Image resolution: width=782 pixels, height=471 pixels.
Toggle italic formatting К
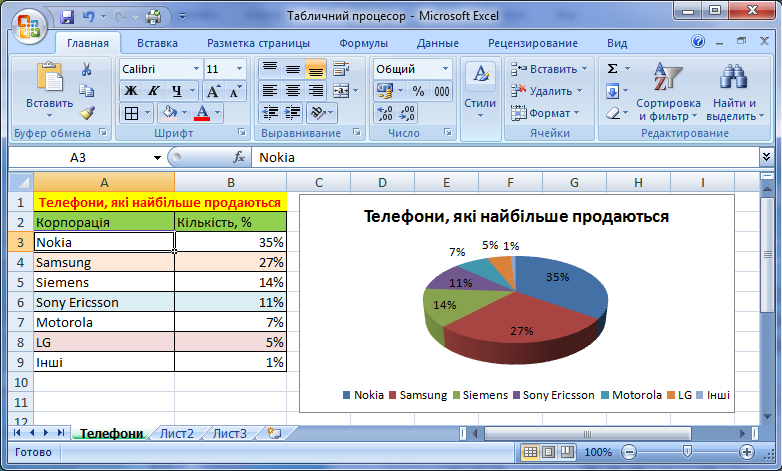pyautogui.click(x=154, y=91)
